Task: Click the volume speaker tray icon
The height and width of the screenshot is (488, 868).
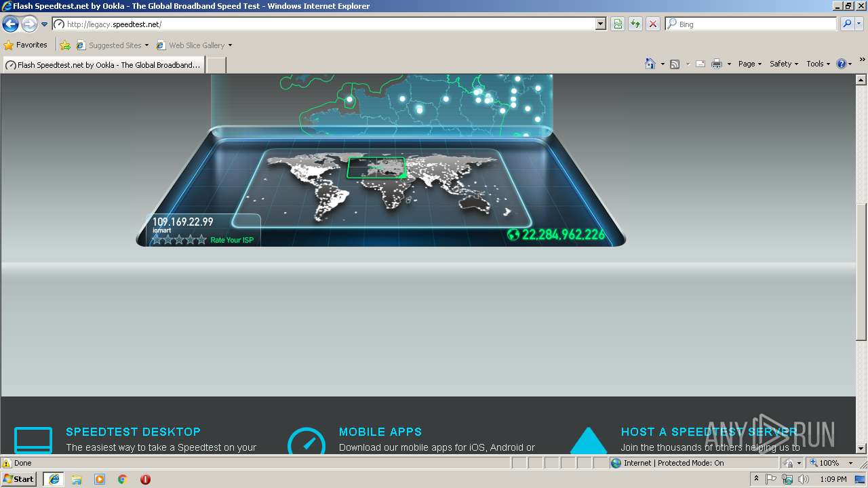Action: [x=804, y=479]
